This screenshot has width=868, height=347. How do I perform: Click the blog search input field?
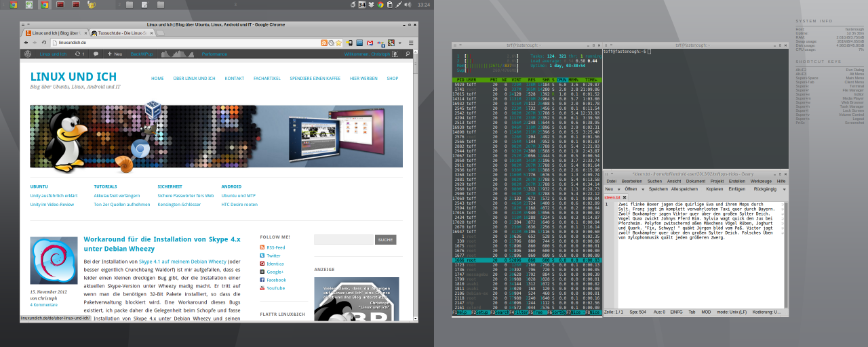[x=343, y=240]
